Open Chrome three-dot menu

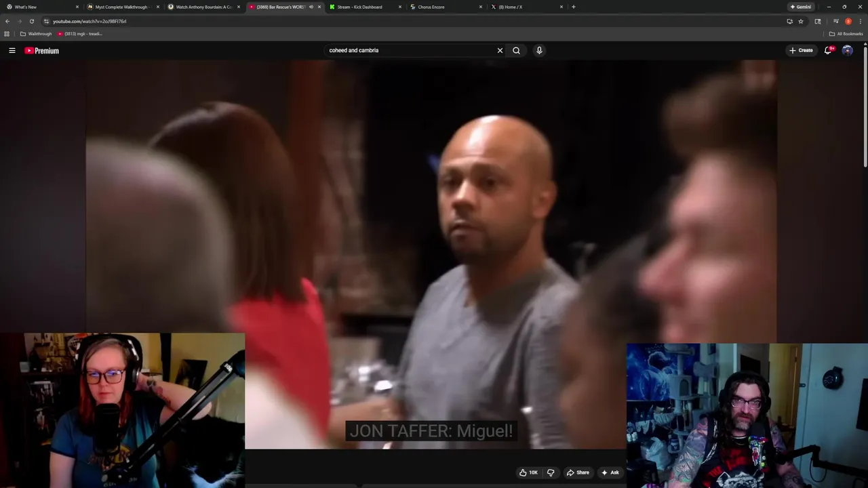[x=861, y=21]
